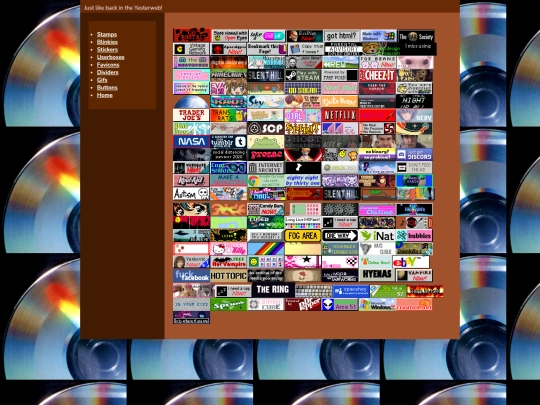Click the 'Bookmark this Page' badge

point(267,49)
